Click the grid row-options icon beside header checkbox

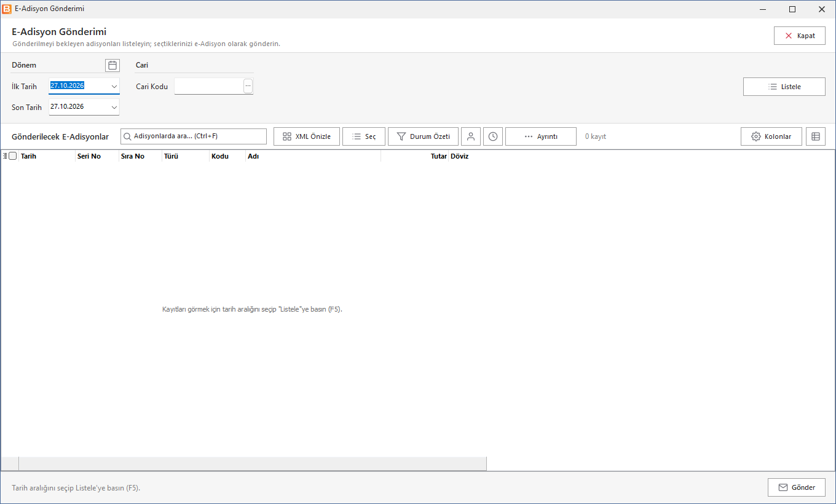(5, 156)
